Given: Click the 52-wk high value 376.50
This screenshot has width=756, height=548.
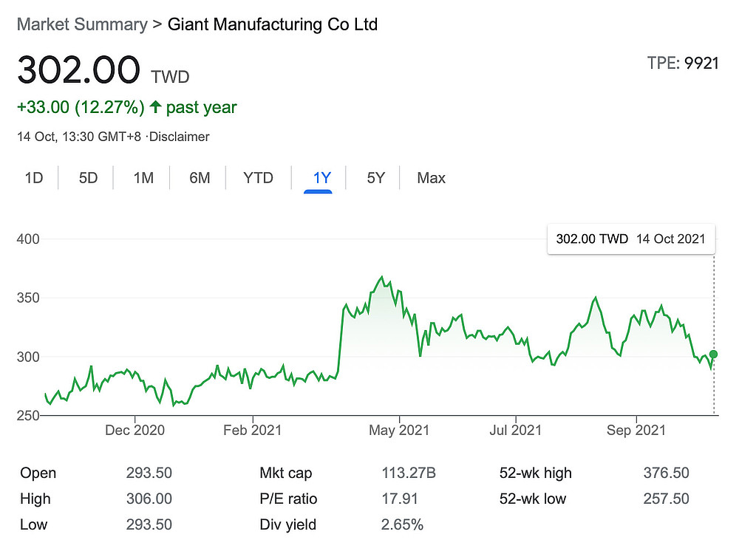Looking at the screenshot, I should [665, 473].
